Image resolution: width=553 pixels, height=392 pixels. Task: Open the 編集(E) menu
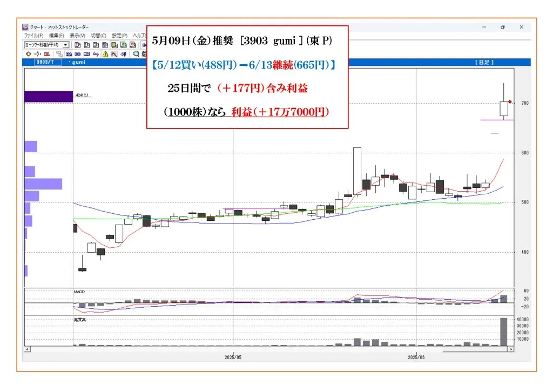click(x=56, y=36)
